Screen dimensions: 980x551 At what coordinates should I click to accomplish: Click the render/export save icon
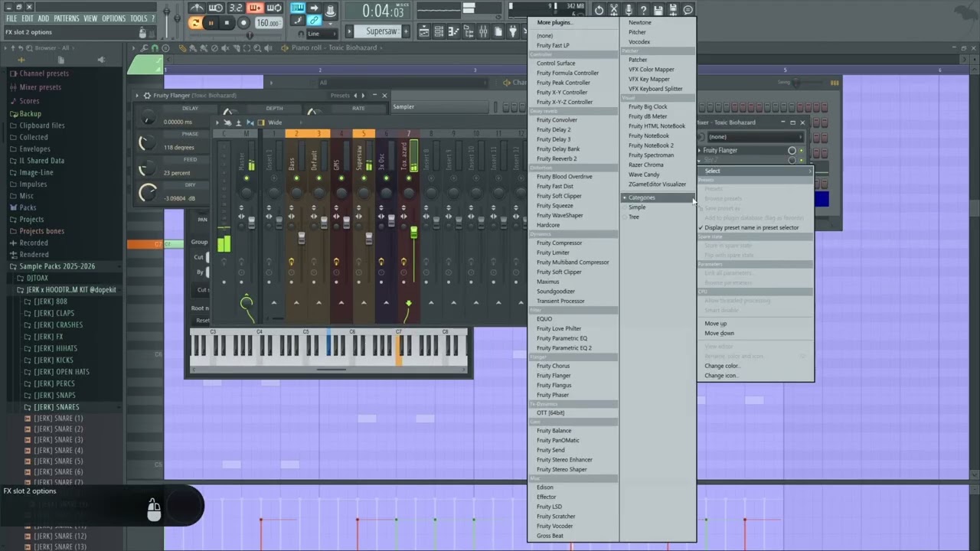pyautogui.click(x=673, y=10)
